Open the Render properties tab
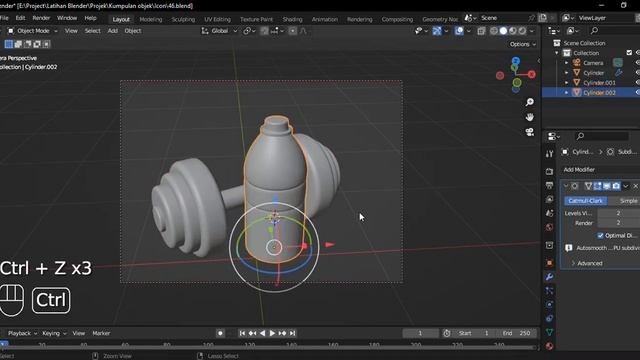 pos(549,171)
